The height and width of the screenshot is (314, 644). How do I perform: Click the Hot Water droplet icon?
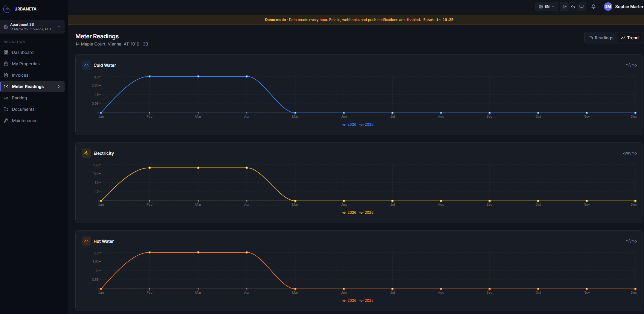pyautogui.click(x=86, y=241)
